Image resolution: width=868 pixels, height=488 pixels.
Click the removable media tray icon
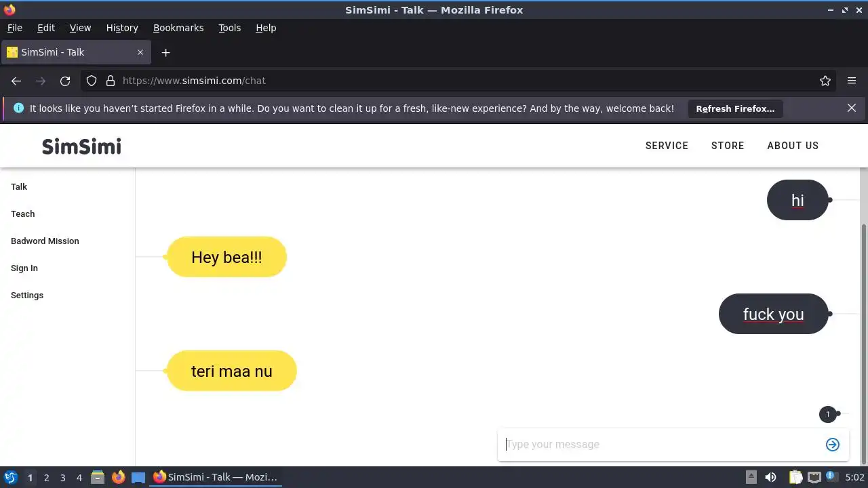click(751, 477)
